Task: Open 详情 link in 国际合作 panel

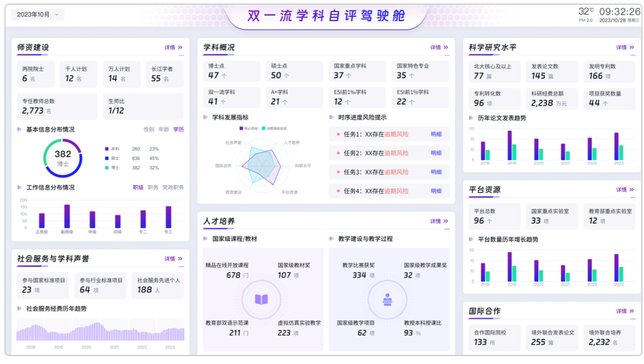Action: click(x=625, y=311)
